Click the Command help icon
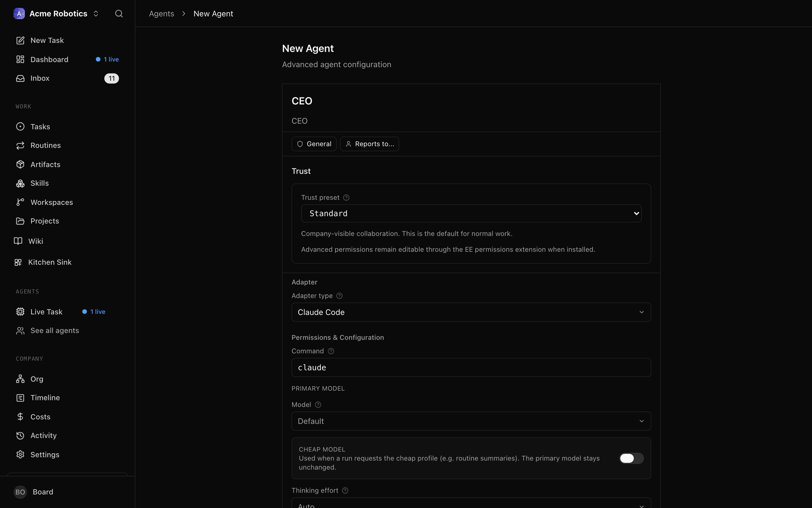The width and height of the screenshot is (812, 508). (x=331, y=351)
